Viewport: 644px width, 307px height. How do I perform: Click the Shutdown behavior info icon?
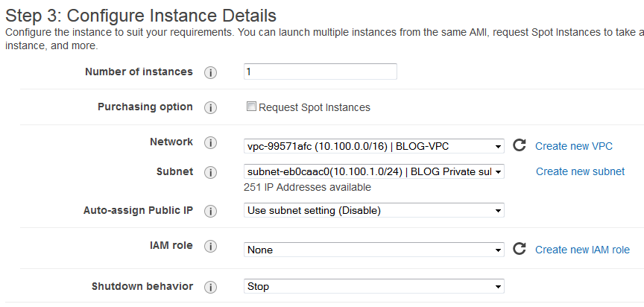pos(210,287)
